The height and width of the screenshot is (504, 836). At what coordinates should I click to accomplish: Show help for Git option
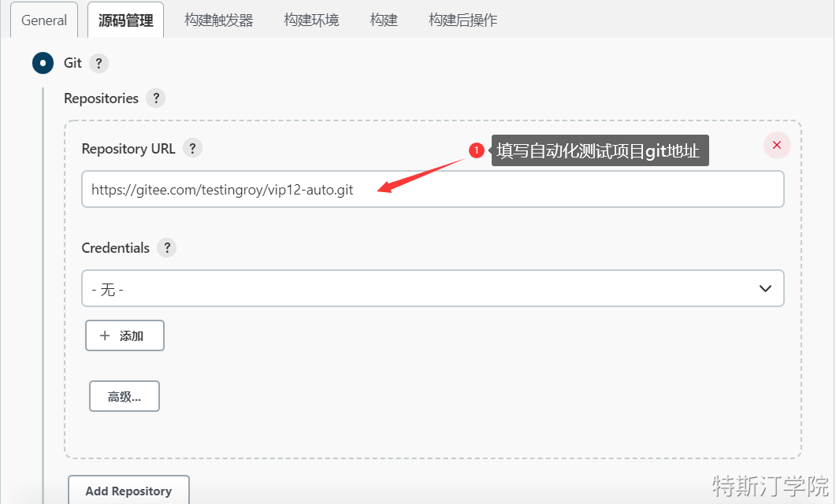[98, 64]
